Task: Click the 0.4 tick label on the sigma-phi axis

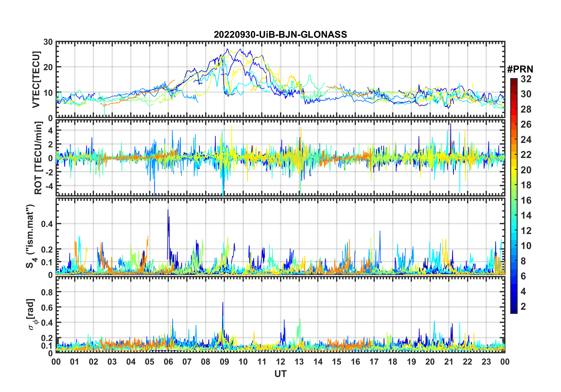Action: (x=47, y=323)
